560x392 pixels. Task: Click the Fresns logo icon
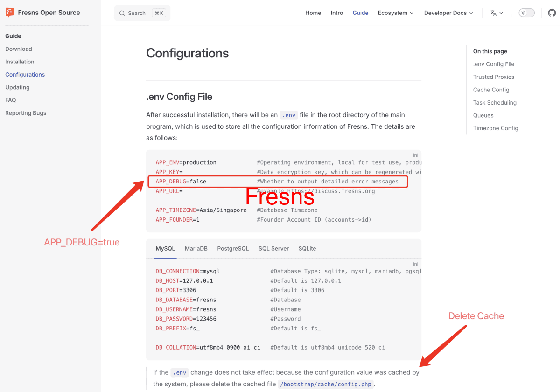pos(10,12)
